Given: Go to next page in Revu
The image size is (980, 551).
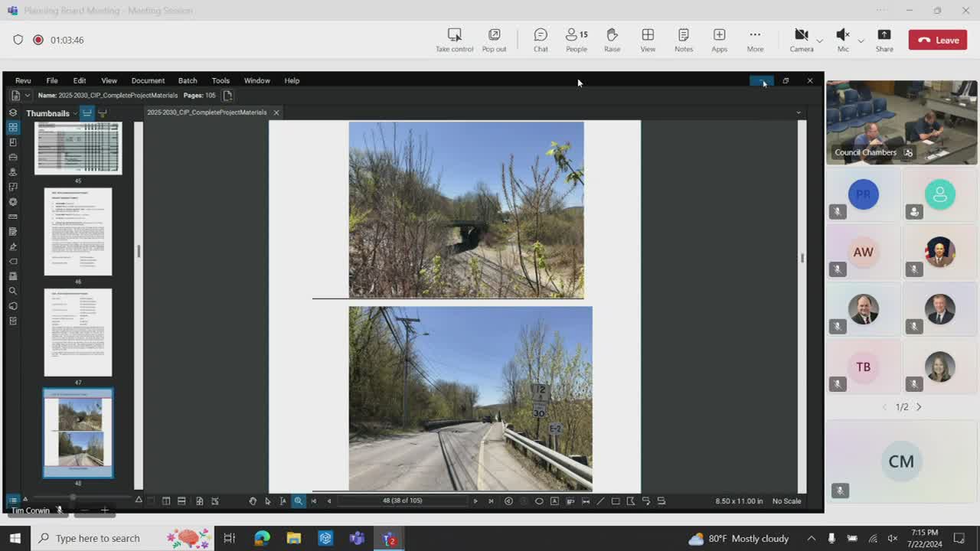Looking at the screenshot, I should (475, 501).
